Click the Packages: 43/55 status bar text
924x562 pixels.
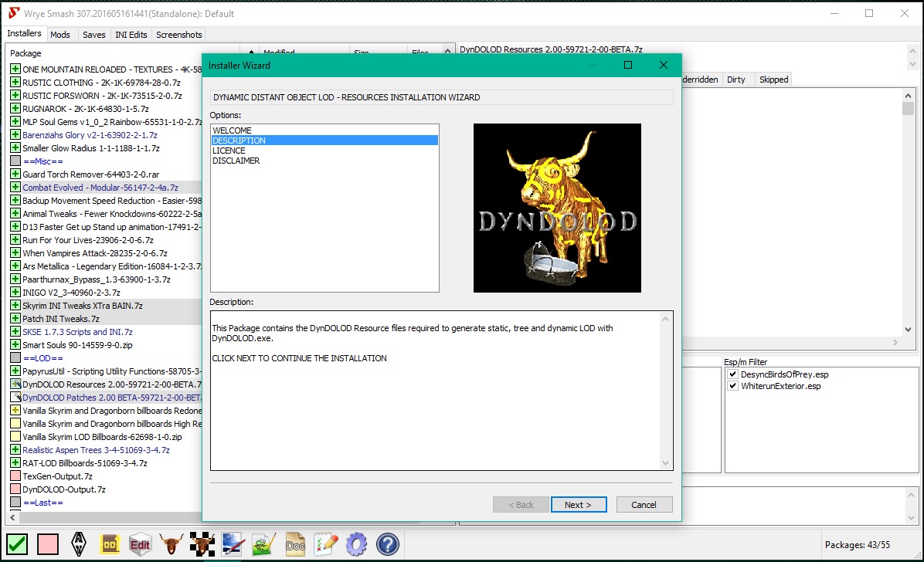[858, 545]
